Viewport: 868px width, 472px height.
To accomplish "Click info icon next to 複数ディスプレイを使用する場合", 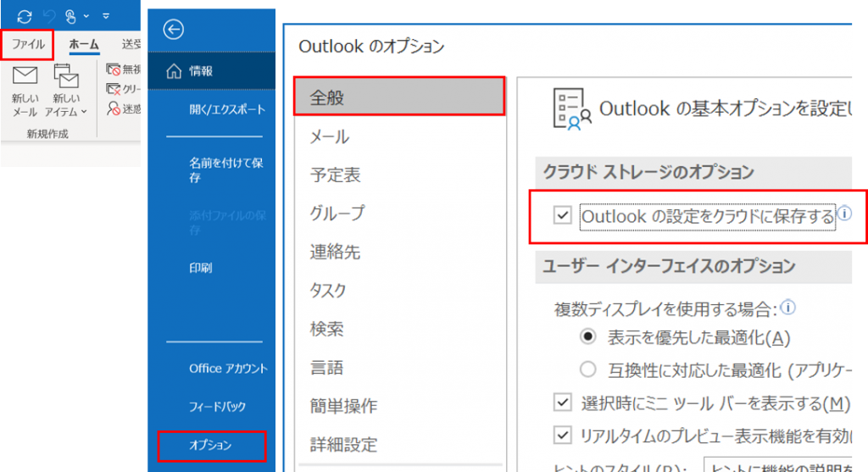I will 787,307.
